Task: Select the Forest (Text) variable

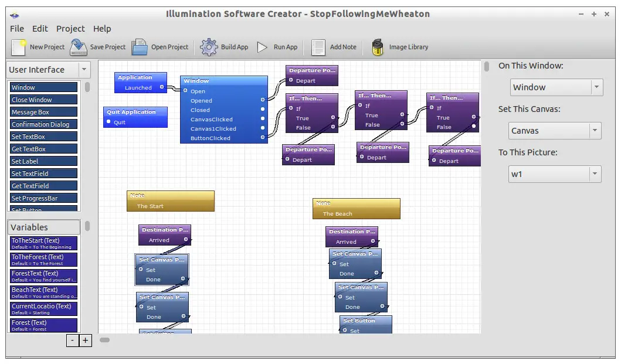Action: click(x=43, y=325)
